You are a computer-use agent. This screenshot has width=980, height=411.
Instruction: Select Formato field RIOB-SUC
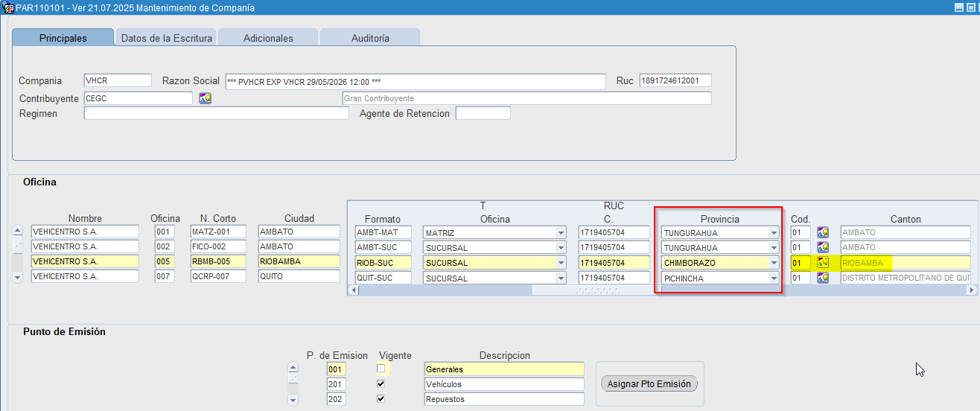(x=384, y=263)
